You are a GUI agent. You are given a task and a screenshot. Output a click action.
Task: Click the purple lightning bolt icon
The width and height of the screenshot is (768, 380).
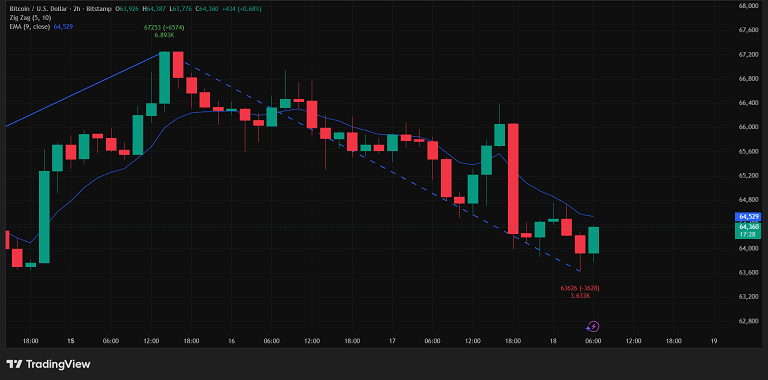pyautogui.click(x=593, y=327)
